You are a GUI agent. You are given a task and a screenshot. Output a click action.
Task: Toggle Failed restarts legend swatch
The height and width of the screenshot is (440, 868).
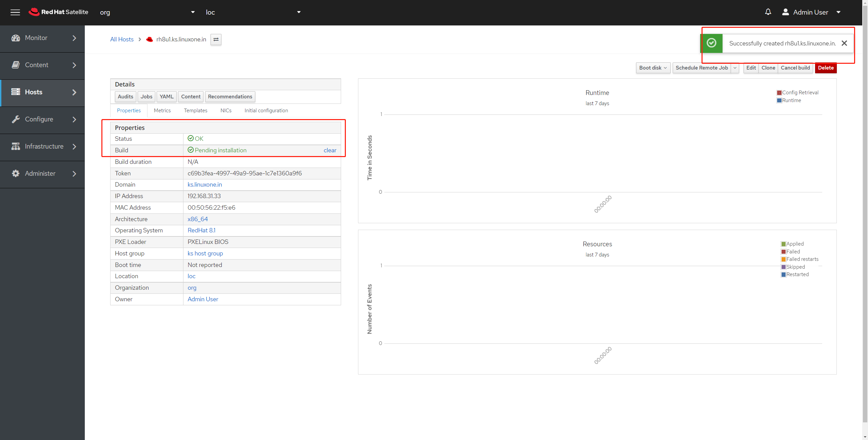pyautogui.click(x=783, y=259)
